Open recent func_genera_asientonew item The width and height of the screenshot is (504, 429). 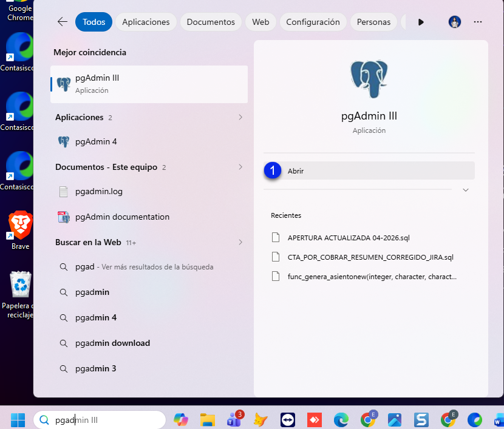369,277
